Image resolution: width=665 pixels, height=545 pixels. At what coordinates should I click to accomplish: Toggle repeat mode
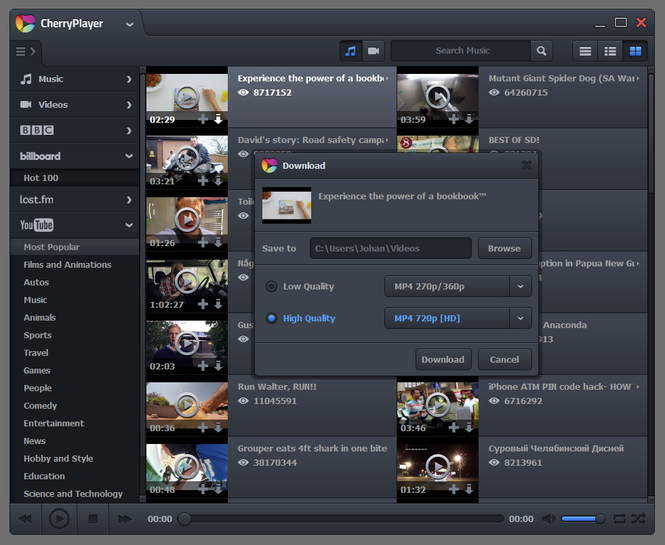pyautogui.click(x=619, y=519)
